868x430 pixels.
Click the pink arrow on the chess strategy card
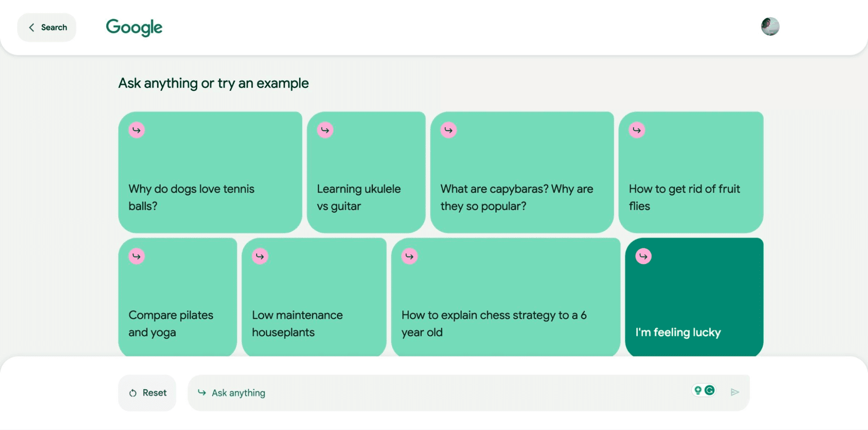tap(409, 256)
